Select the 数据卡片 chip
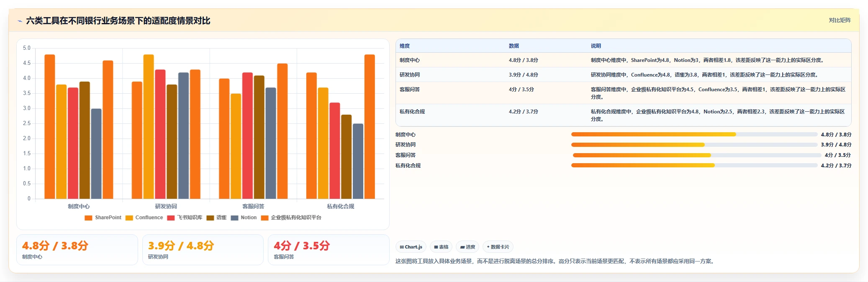This screenshot has height=282, width=868. (x=498, y=247)
